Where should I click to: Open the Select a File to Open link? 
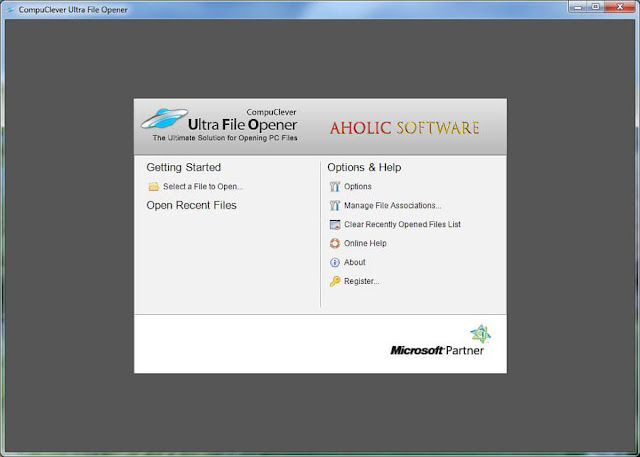(203, 186)
